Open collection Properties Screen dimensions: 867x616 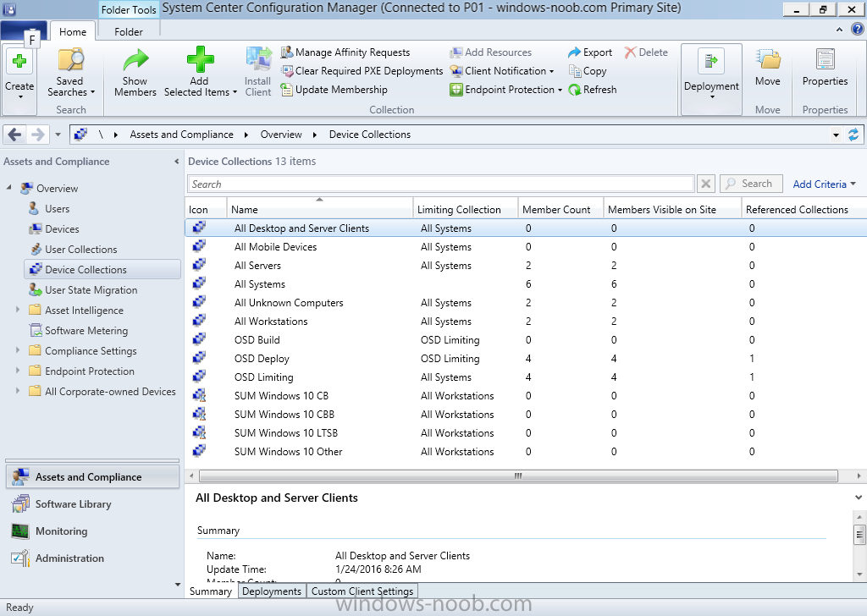pyautogui.click(x=825, y=68)
